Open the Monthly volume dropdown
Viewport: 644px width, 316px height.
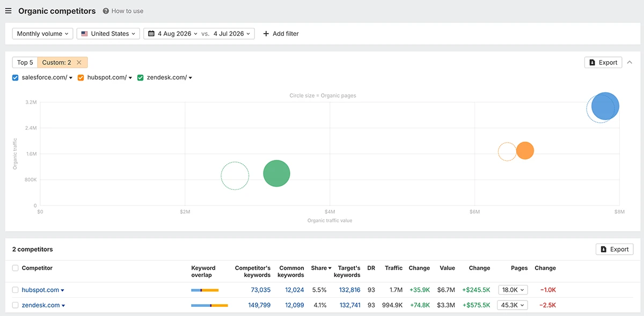coord(43,33)
